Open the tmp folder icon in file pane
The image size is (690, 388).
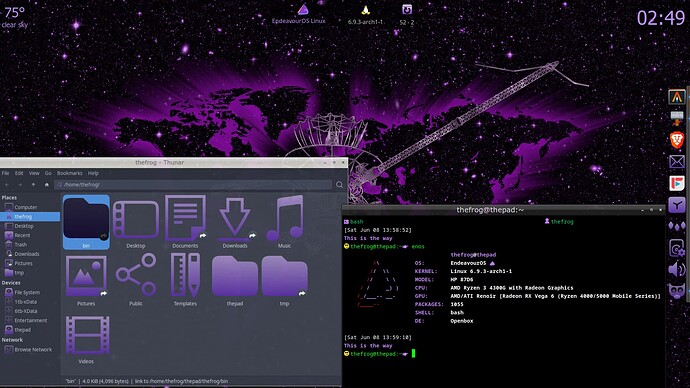pos(285,276)
